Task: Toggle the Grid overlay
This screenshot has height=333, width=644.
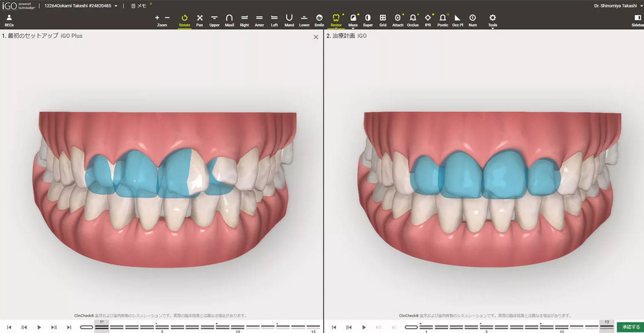Action: click(382, 20)
